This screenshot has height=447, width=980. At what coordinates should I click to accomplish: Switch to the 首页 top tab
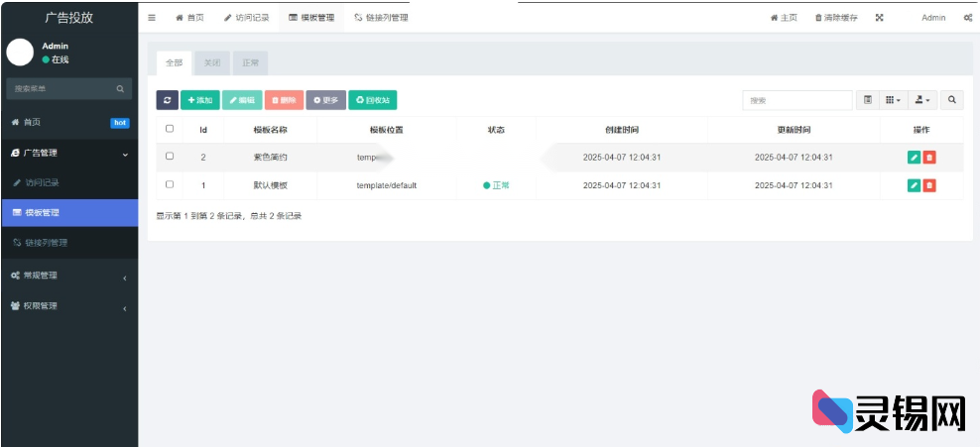tap(189, 18)
